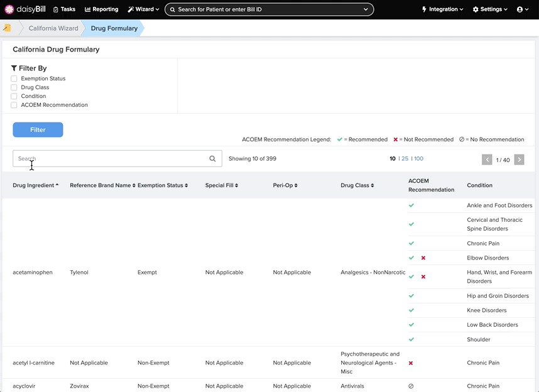Go to the next page with the right arrow
539x392 pixels.
click(x=519, y=160)
